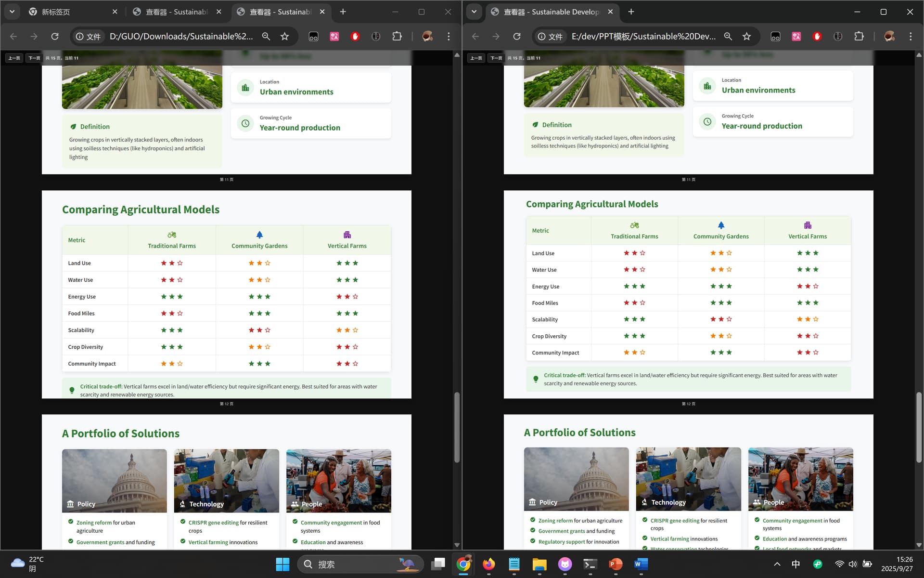Expand the tab search dropdown in the left window
Viewport: 924px width, 578px height.
tap(12, 12)
